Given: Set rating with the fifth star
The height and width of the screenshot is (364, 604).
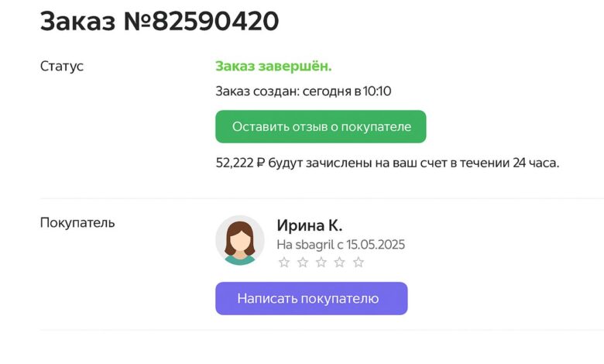Looking at the screenshot, I should (359, 263).
